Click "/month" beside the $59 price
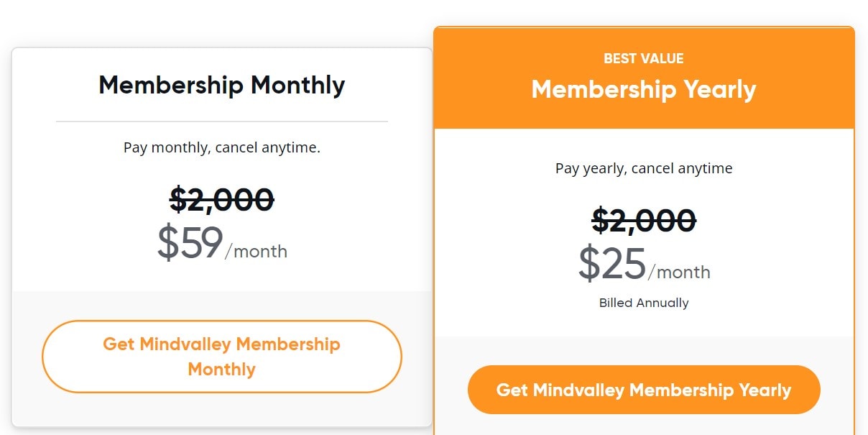Screen dimensions: 868x435 pyautogui.click(x=256, y=252)
